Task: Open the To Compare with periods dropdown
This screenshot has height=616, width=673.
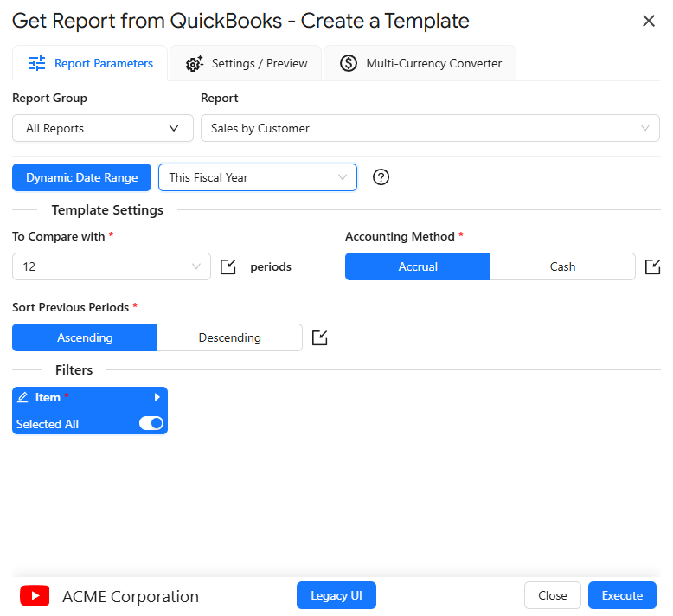Action: (112, 266)
